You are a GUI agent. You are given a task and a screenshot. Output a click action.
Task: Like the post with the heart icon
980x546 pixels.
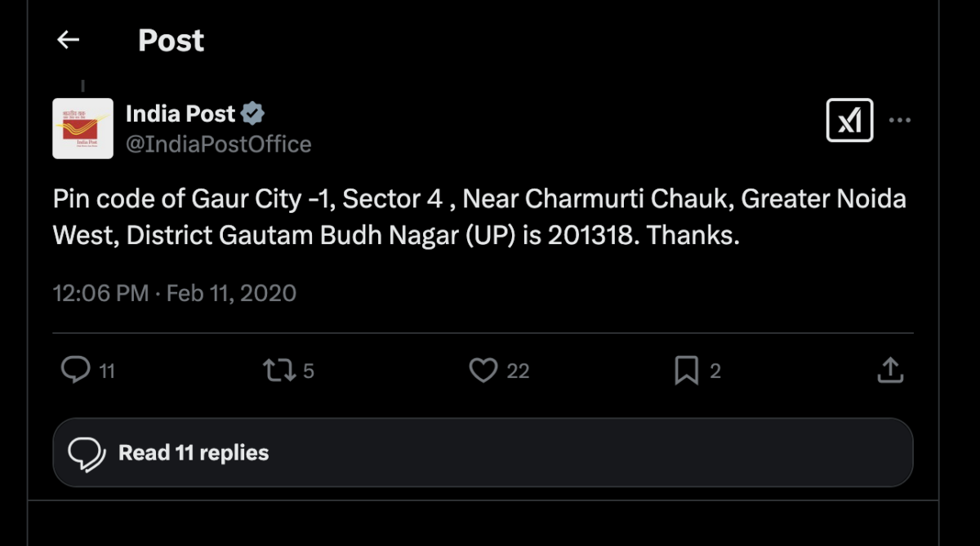(x=483, y=371)
